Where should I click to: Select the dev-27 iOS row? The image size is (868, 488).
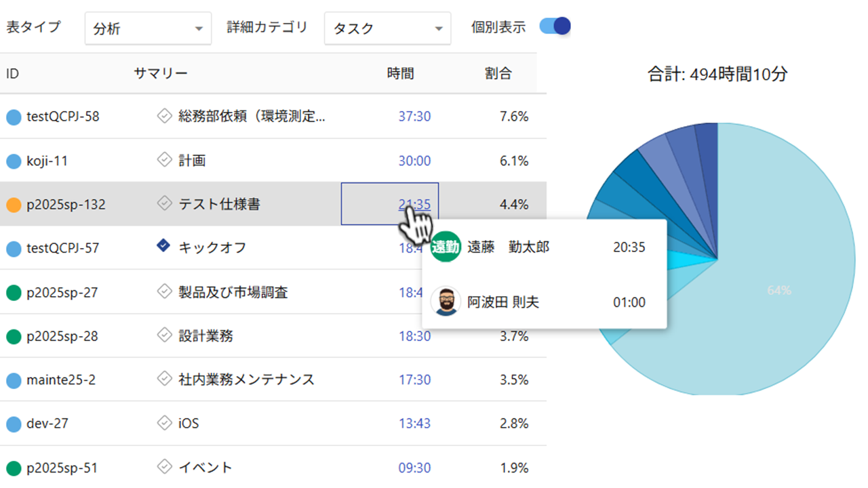271,424
